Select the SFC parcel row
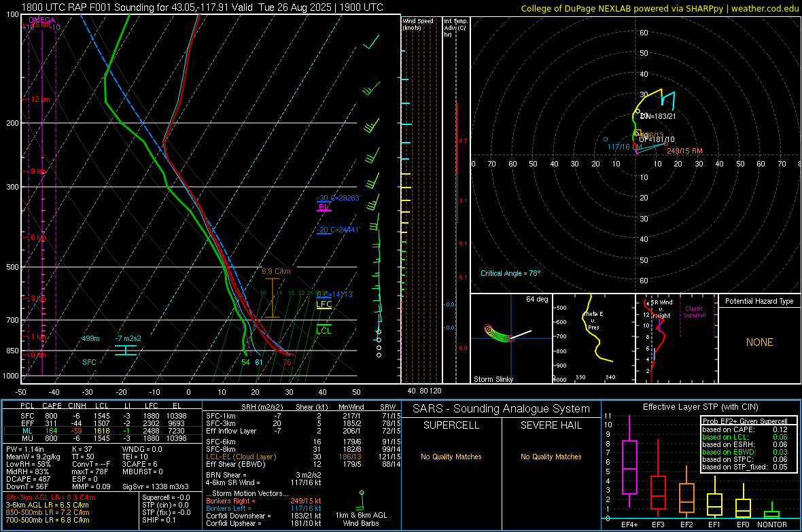The width and height of the screenshot is (802, 532). pyautogui.click(x=103, y=416)
